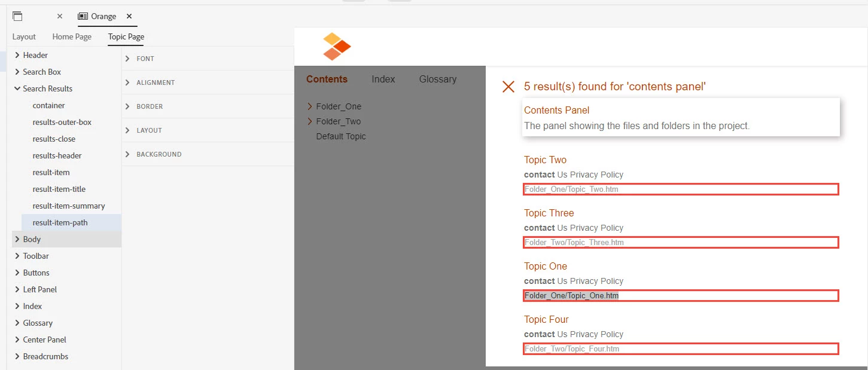Viewport: 868px width, 370px height.
Task: Click the window layout icon at top left
Action: coord(17,16)
